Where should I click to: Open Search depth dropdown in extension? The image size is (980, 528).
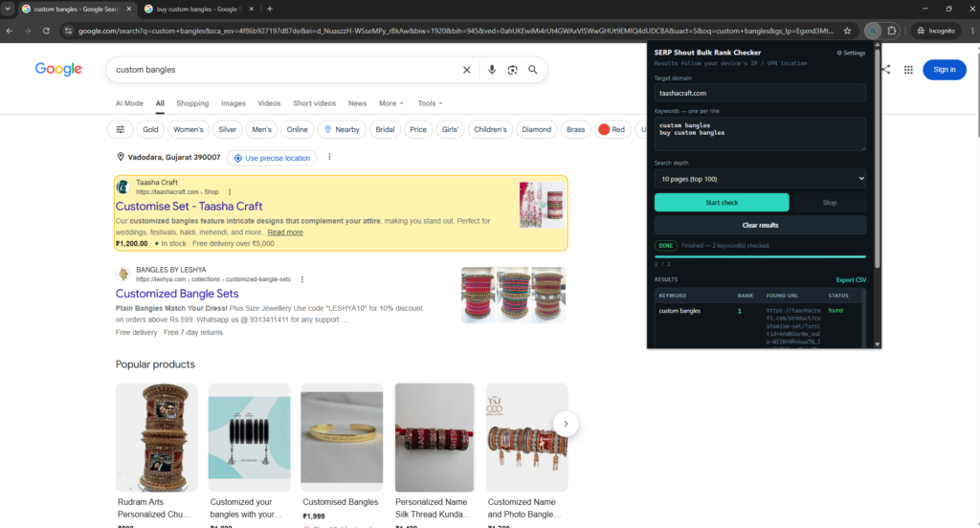click(x=760, y=179)
